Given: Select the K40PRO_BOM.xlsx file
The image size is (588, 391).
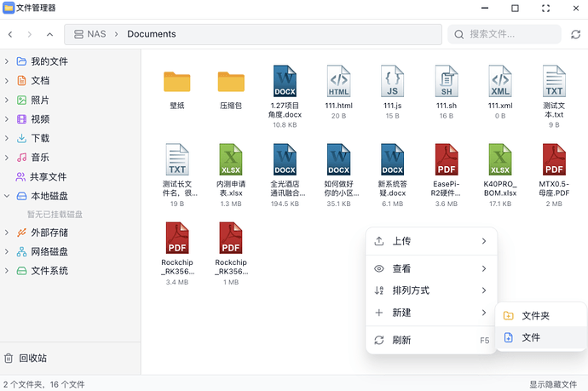Looking at the screenshot, I should [500, 159].
